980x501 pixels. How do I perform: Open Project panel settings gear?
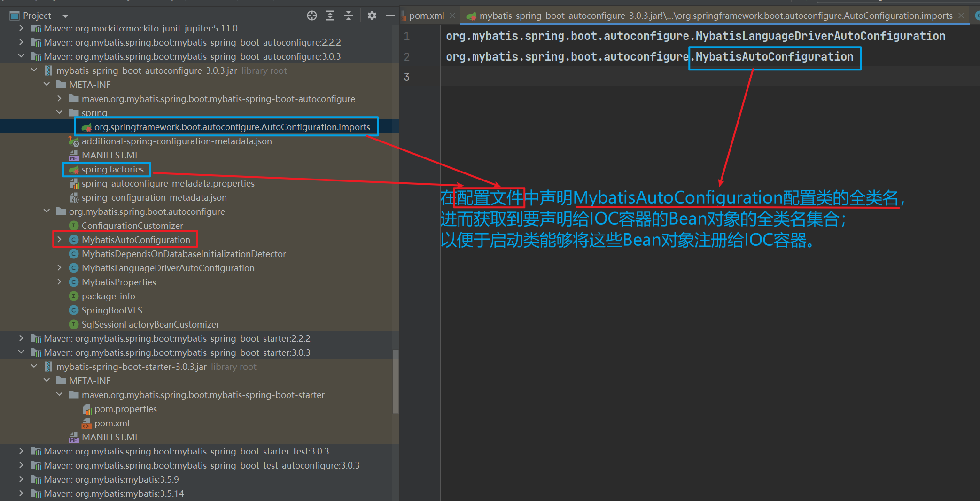[372, 16]
